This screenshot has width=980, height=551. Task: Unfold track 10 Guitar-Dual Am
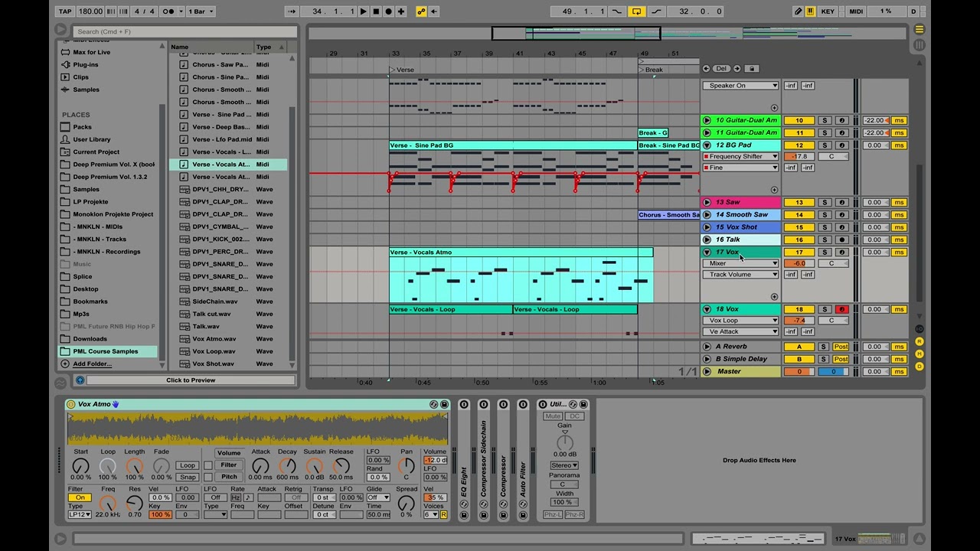(x=707, y=120)
